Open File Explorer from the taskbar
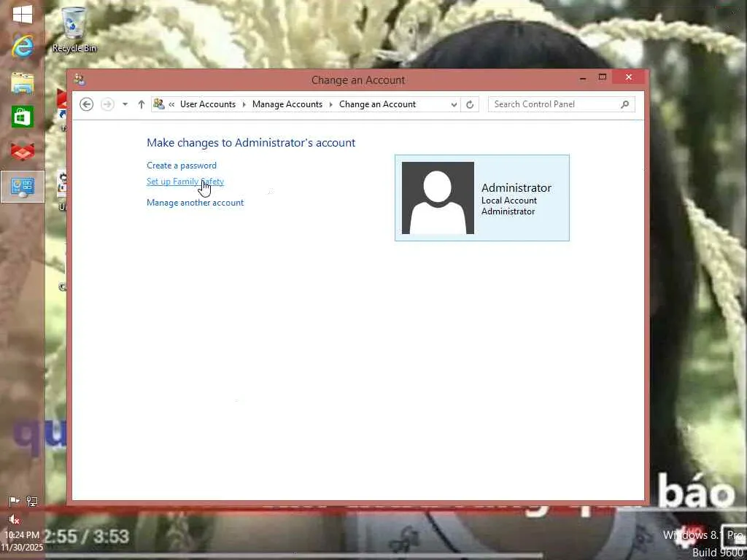747x560 pixels. click(23, 83)
